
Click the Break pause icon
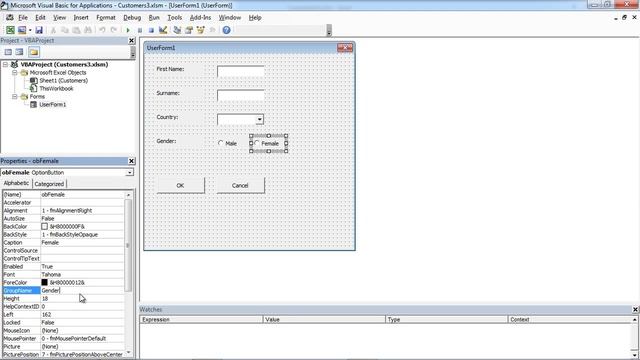pos(140,30)
